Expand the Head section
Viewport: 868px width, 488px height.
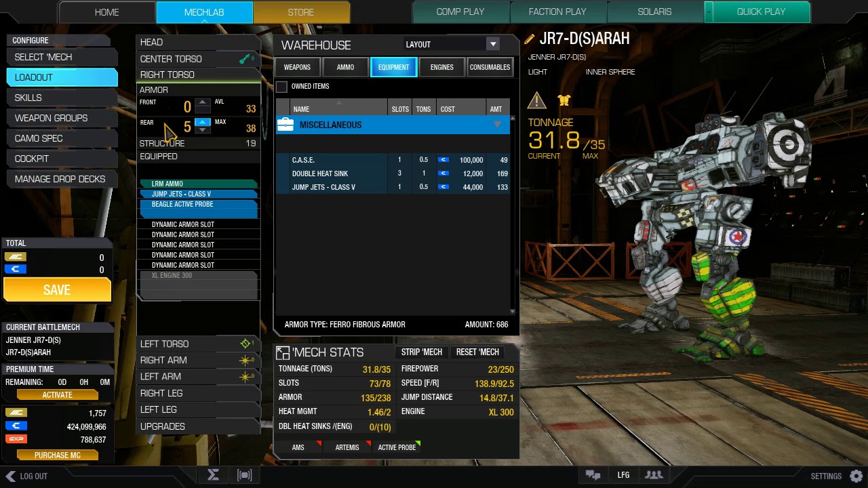(x=198, y=42)
